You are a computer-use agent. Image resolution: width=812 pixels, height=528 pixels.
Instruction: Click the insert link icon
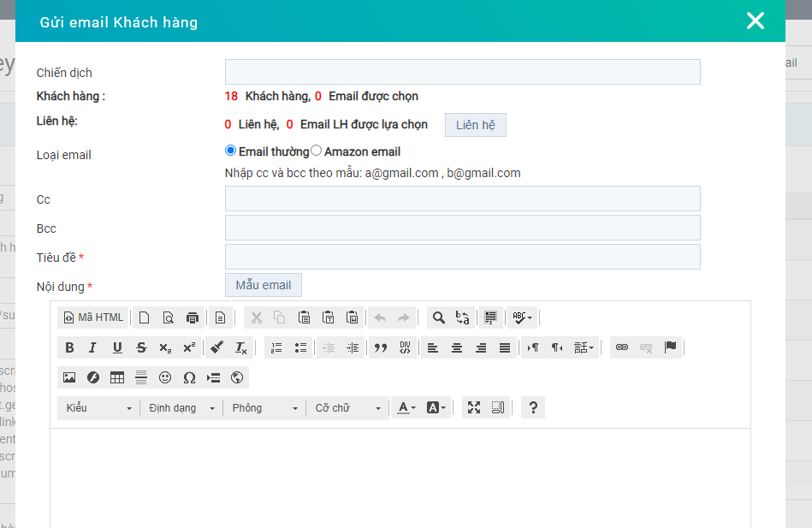(622, 347)
